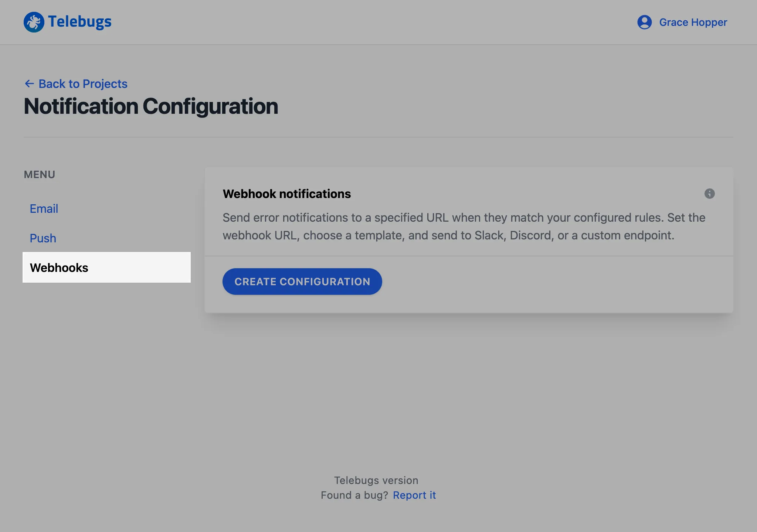This screenshot has width=757, height=532.
Task: Click the Webhook notifications title
Action: [x=287, y=194]
